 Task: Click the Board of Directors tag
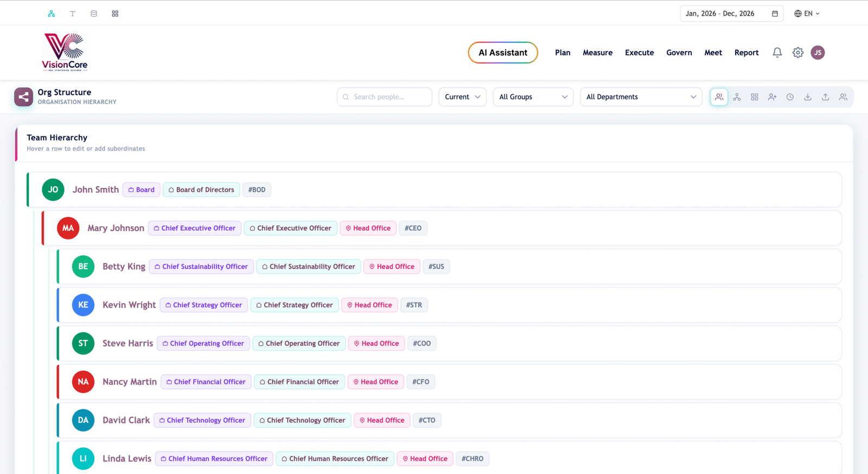tap(201, 190)
